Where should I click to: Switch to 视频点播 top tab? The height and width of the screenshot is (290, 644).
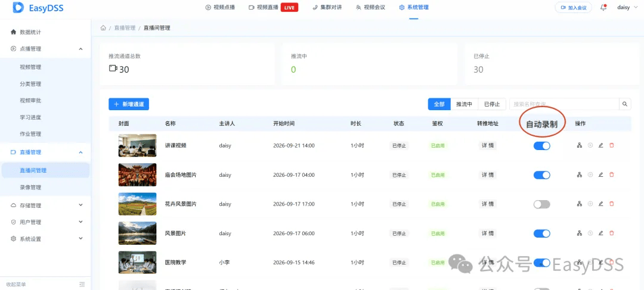pyautogui.click(x=220, y=7)
